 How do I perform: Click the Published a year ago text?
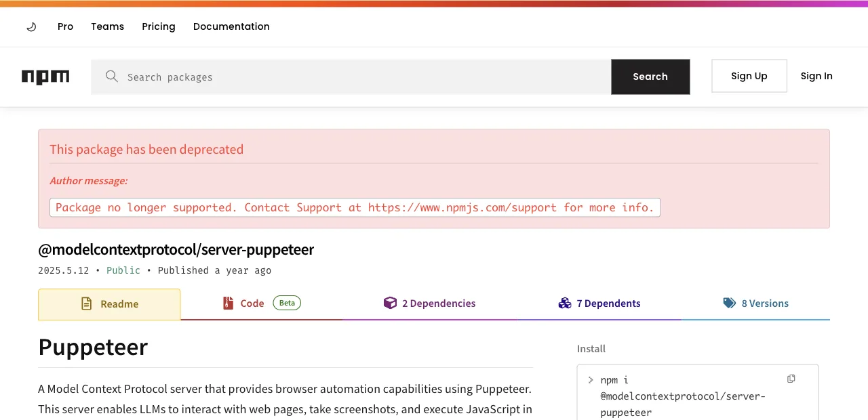[214, 270]
